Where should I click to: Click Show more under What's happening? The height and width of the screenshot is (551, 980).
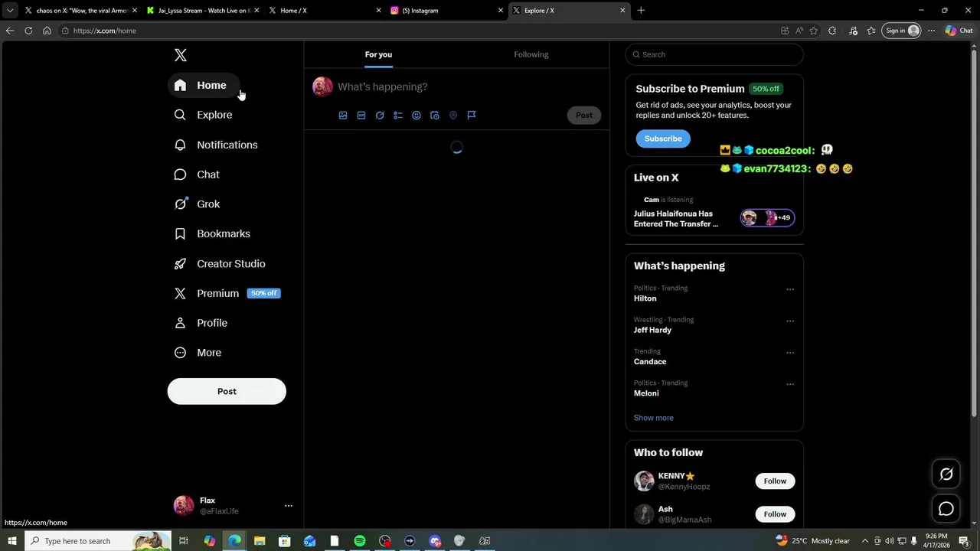pyautogui.click(x=654, y=418)
